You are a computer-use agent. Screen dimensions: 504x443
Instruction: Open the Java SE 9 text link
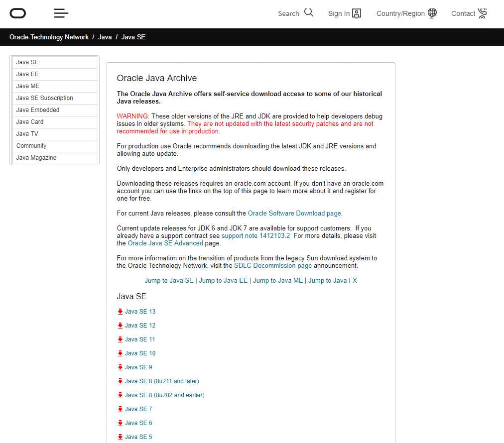138,367
